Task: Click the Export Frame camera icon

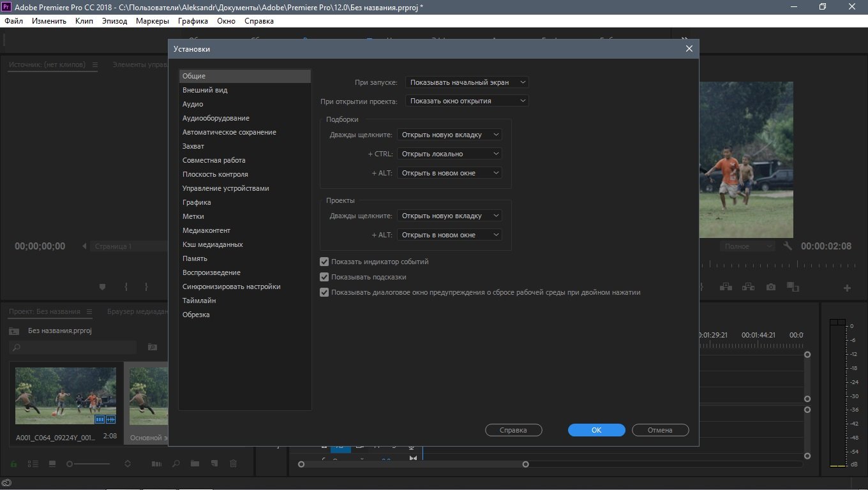Action: pyautogui.click(x=771, y=287)
